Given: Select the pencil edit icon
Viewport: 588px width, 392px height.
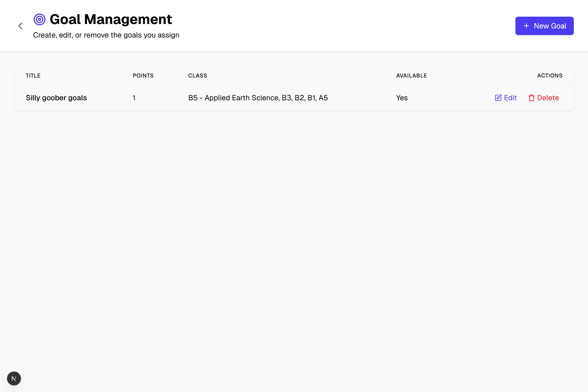Looking at the screenshot, I should [x=498, y=98].
